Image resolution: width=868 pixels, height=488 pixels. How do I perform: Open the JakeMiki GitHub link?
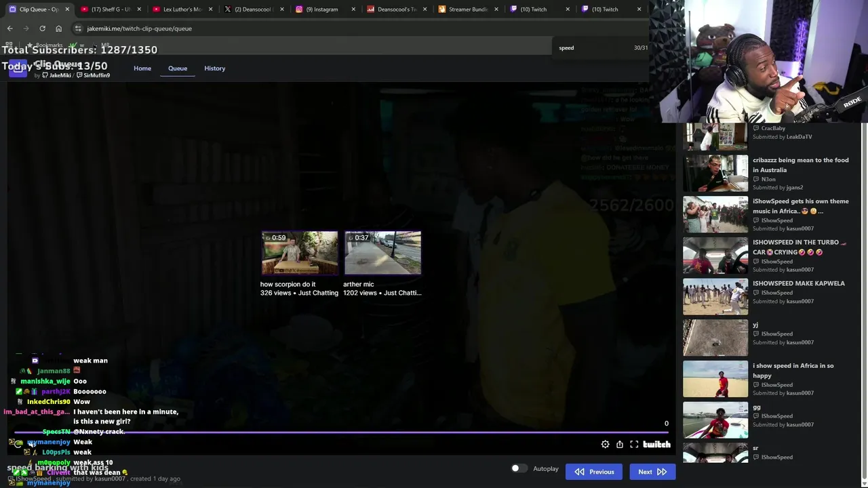click(x=57, y=75)
